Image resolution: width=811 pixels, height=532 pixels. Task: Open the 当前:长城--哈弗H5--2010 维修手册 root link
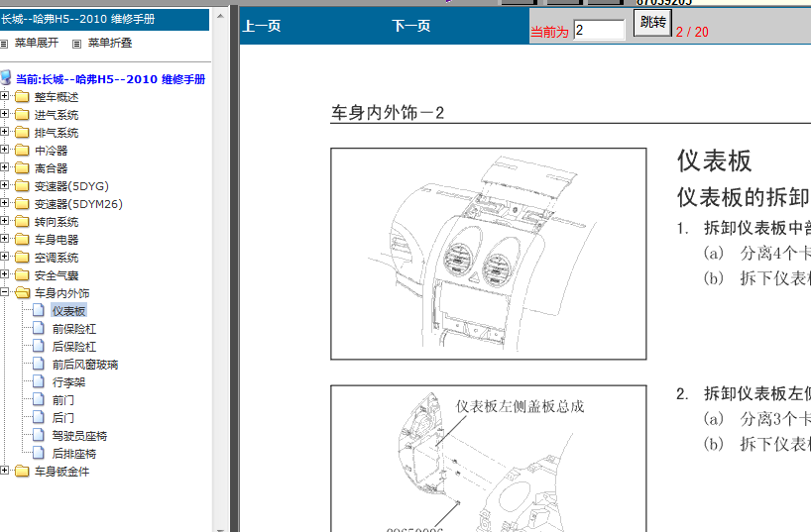click(x=111, y=79)
